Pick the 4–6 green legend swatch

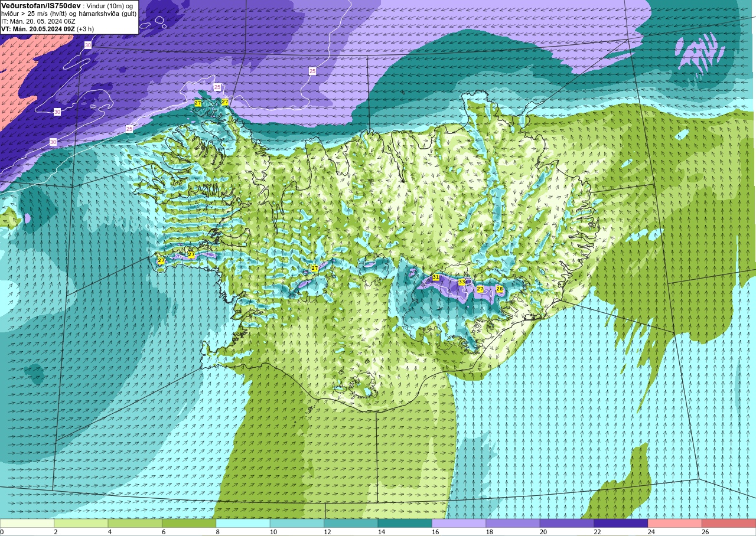(135, 523)
